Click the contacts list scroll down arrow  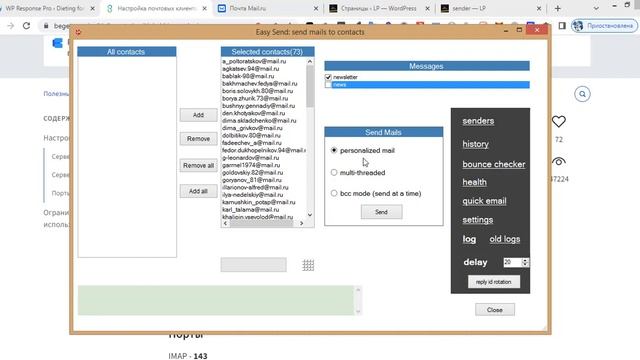tap(310, 215)
